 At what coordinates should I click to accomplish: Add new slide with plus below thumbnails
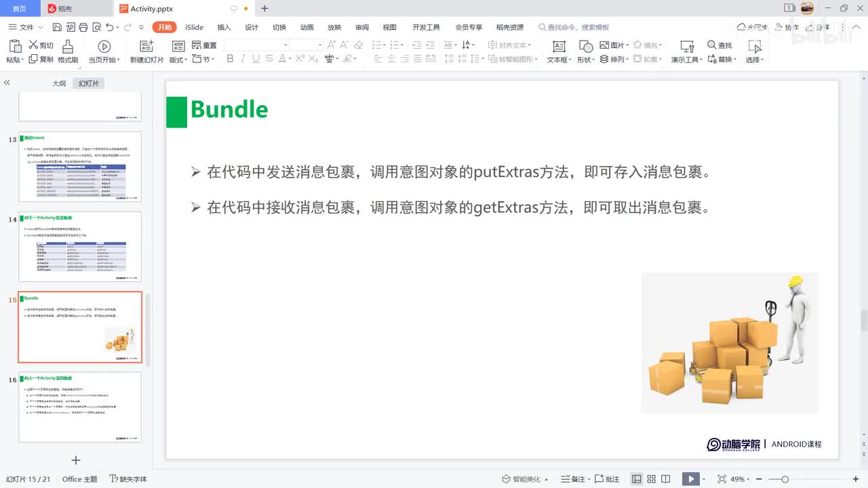point(76,460)
